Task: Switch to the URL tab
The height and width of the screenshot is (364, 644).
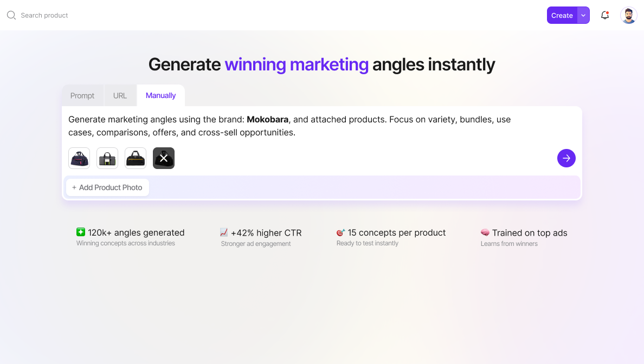Action: tap(120, 96)
